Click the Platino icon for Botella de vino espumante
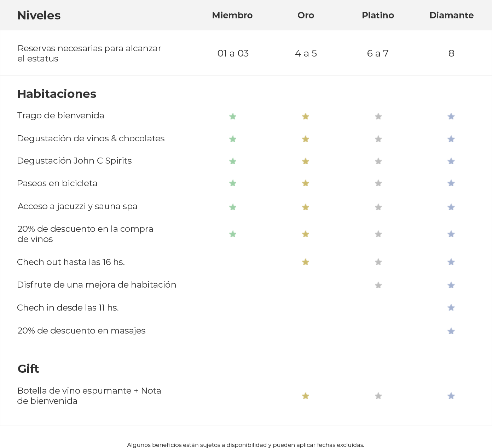Image resolution: width=492 pixels, height=448 pixels. point(378,396)
